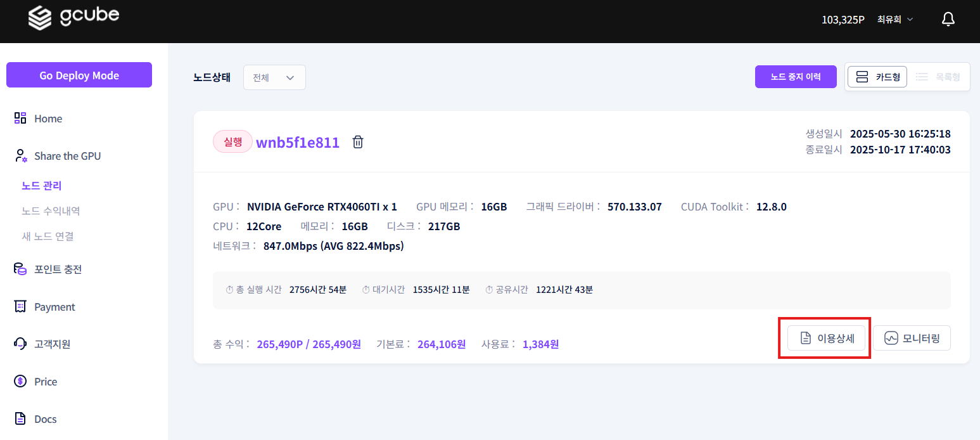Viewport: 980px width, 440px height.
Task: Click the Home grid icon
Action: click(20, 118)
